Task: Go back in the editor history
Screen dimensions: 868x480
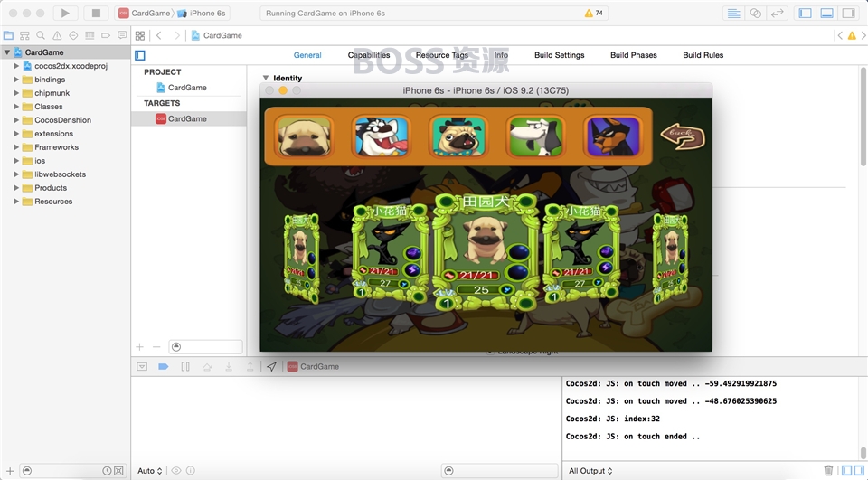Action: pos(159,35)
